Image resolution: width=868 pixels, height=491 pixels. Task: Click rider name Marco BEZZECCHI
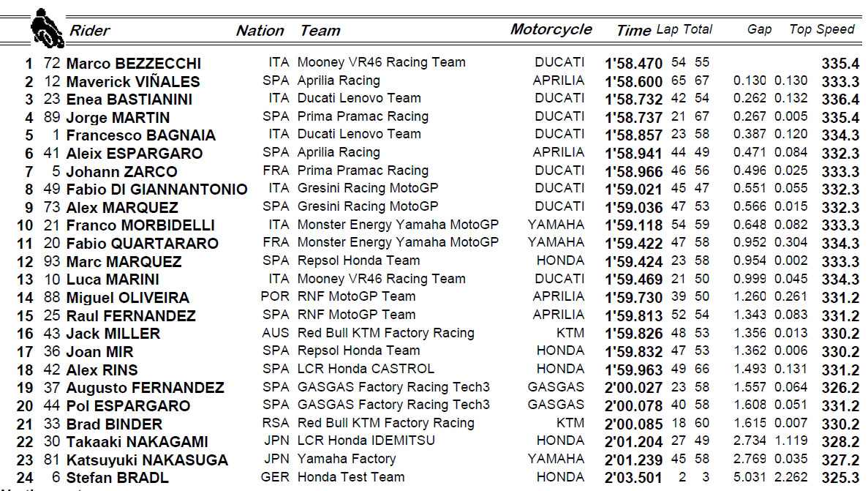tap(134, 64)
